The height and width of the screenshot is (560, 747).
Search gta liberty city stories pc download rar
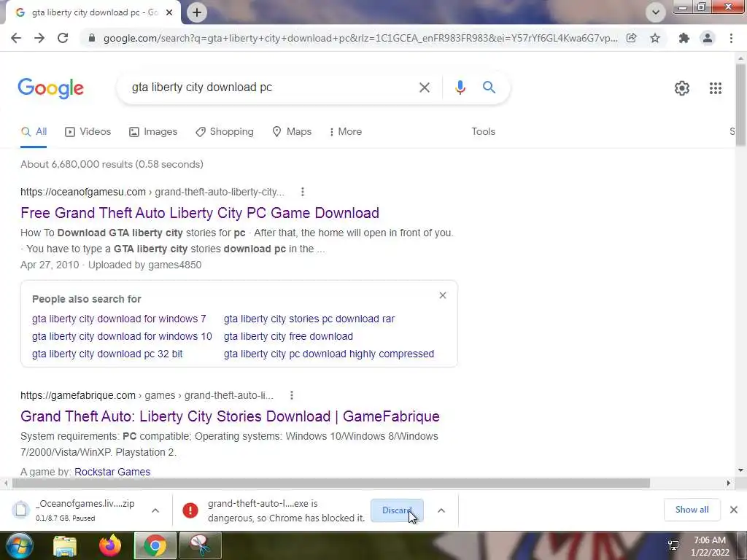(309, 319)
